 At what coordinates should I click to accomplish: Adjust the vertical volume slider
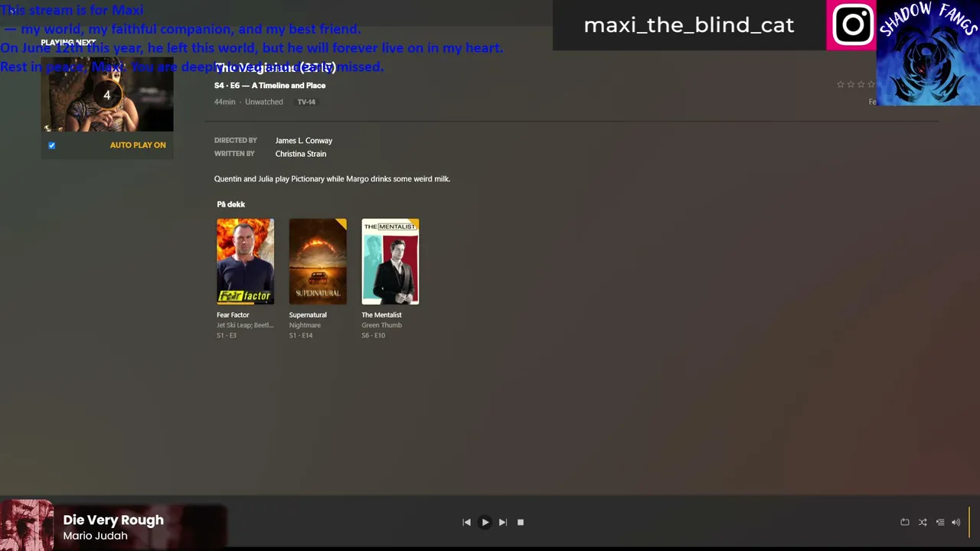coord(969,522)
